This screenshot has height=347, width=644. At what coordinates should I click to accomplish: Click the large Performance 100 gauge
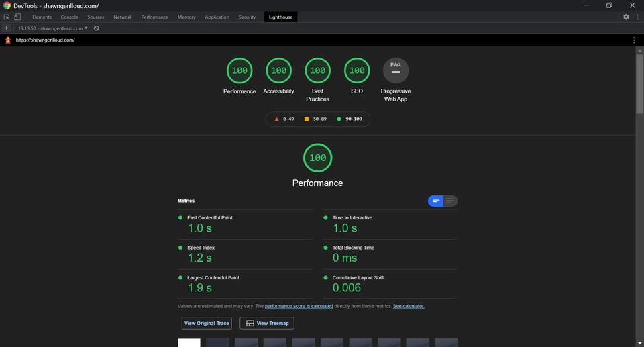click(x=317, y=158)
